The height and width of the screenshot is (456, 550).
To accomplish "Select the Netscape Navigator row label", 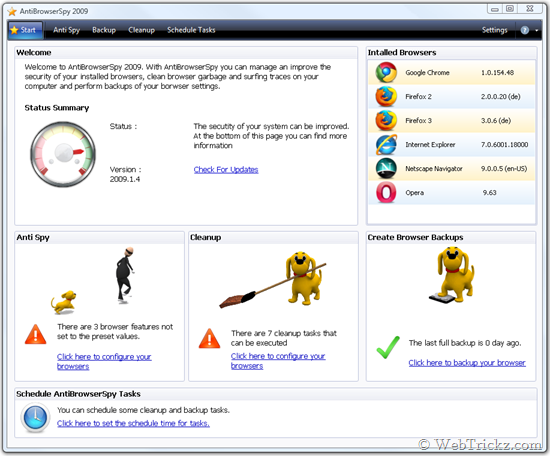I will [x=434, y=169].
